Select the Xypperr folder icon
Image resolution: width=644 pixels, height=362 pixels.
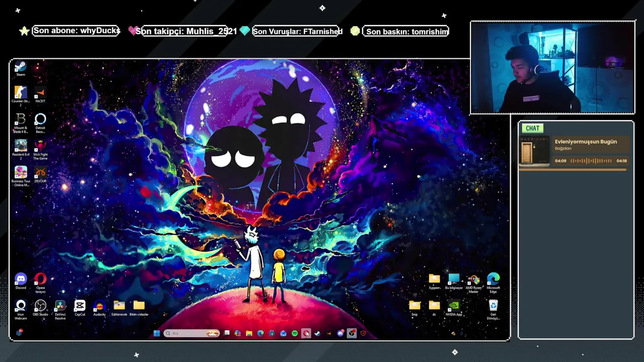[434, 281]
